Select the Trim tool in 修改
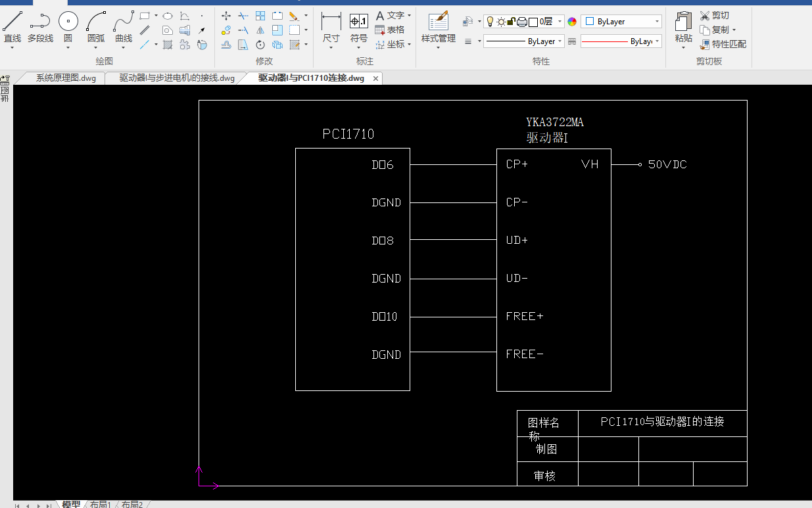Screen dimensions: 812x508 click(x=243, y=16)
